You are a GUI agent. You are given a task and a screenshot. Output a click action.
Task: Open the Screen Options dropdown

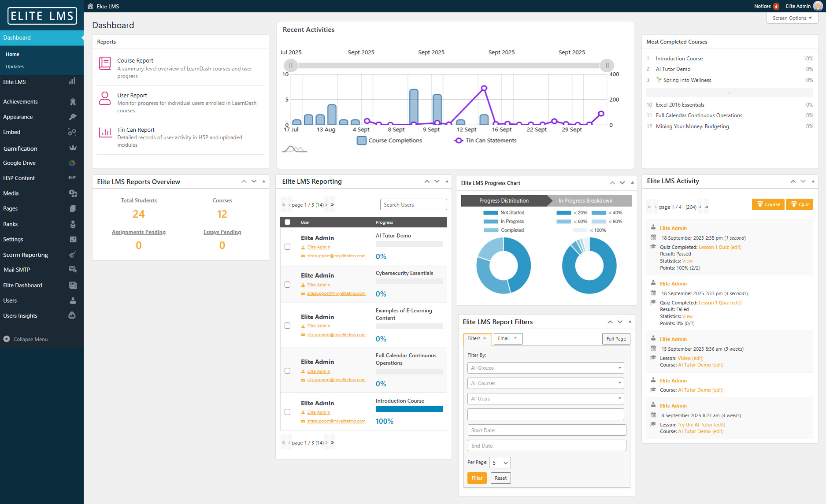[x=792, y=18]
